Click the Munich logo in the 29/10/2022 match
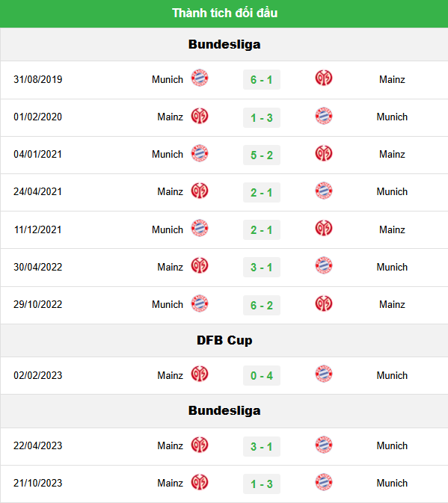Screen dimensions: 448x503 point(200,303)
